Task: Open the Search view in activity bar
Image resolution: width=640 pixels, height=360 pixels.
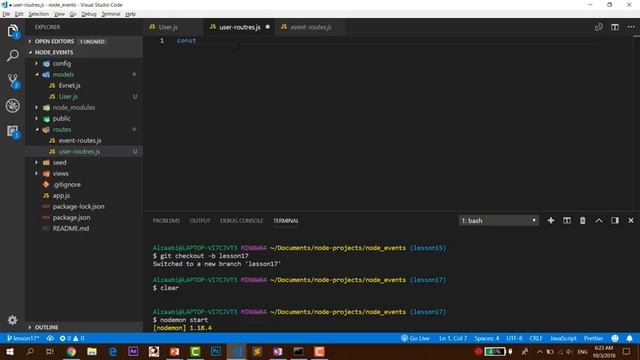Action: pyautogui.click(x=13, y=56)
